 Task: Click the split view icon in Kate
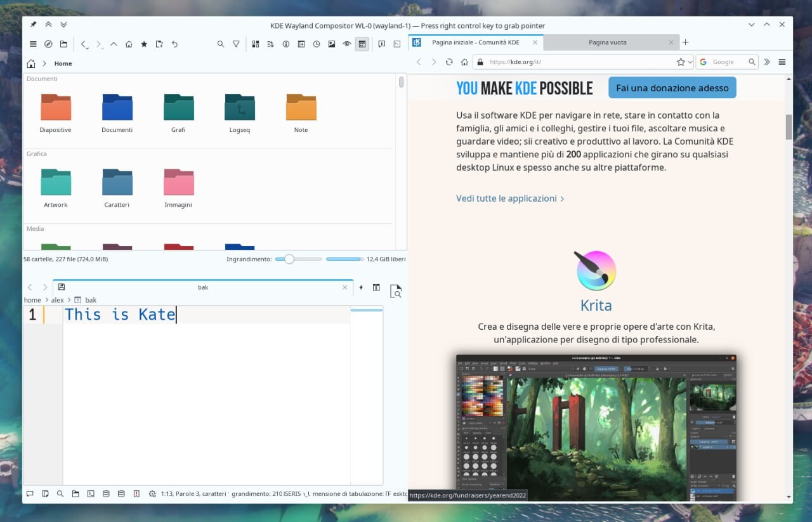[376, 287]
